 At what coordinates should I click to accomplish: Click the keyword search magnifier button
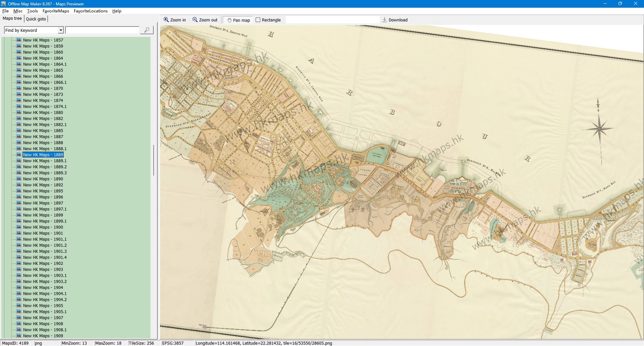click(147, 30)
